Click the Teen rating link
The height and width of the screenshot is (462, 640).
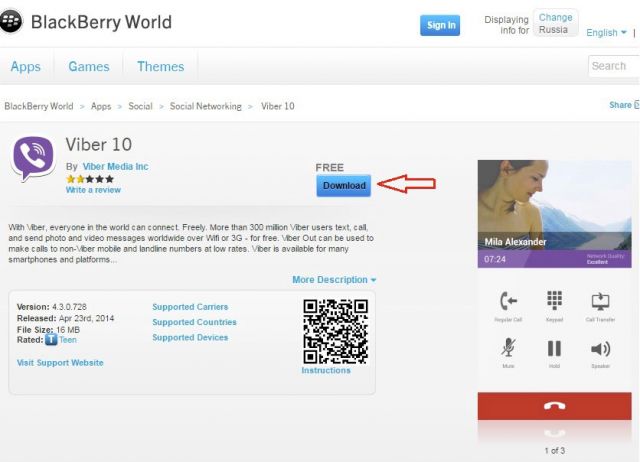coord(68,340)
